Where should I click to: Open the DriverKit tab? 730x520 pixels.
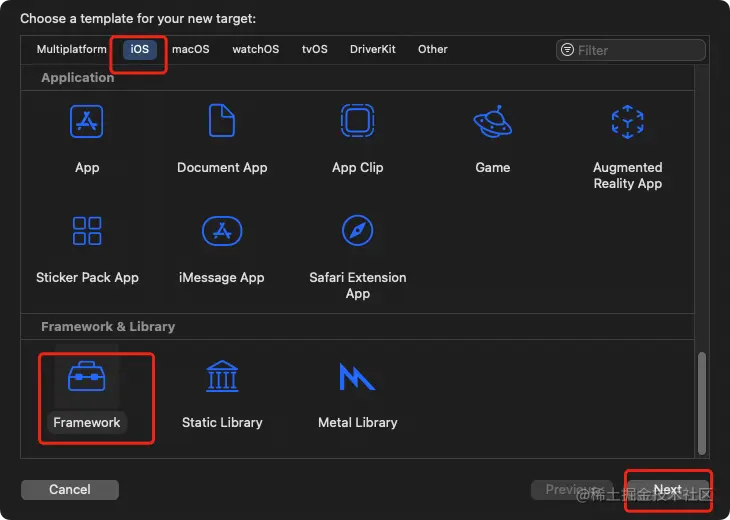point(373,49)
